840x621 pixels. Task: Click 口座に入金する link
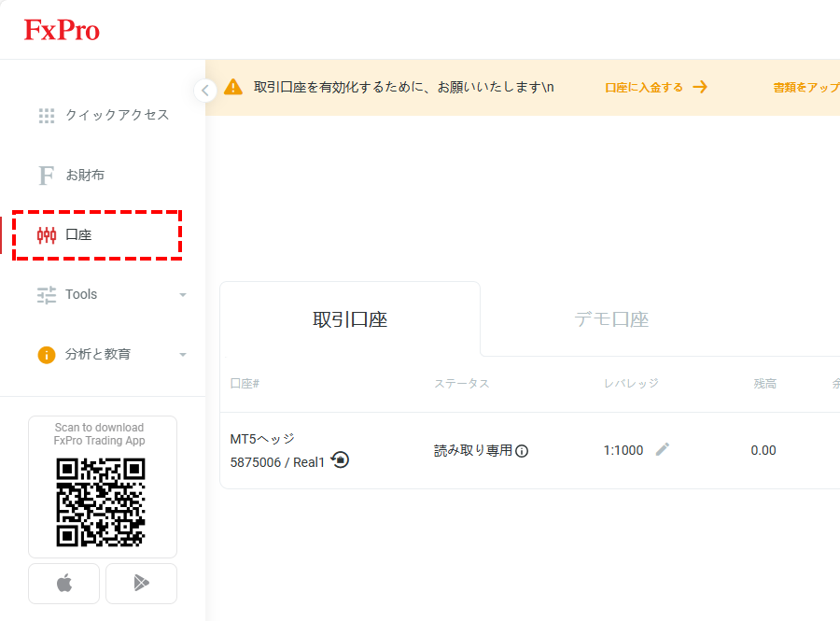pos(644,88)
